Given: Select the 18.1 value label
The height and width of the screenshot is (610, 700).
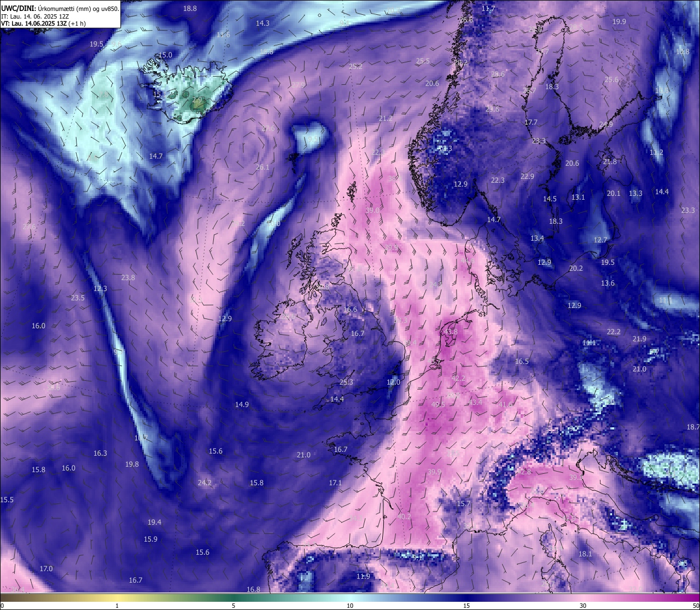Looking at the screenshot, I should point(585,554).
